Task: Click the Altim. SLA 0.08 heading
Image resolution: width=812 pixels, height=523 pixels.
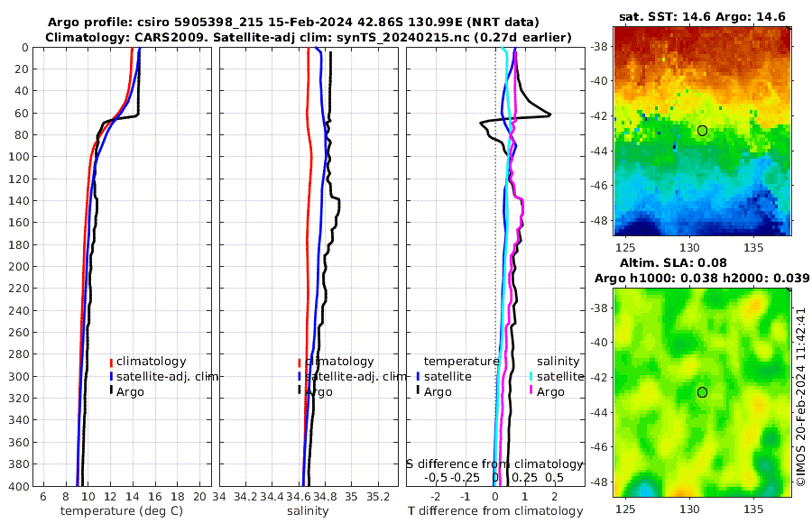Action: click(x=673, y=263)
